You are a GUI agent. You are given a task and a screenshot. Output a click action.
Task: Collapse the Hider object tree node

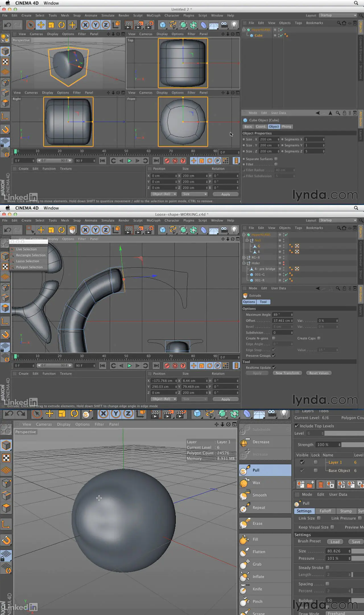click(x=244, y=263)
